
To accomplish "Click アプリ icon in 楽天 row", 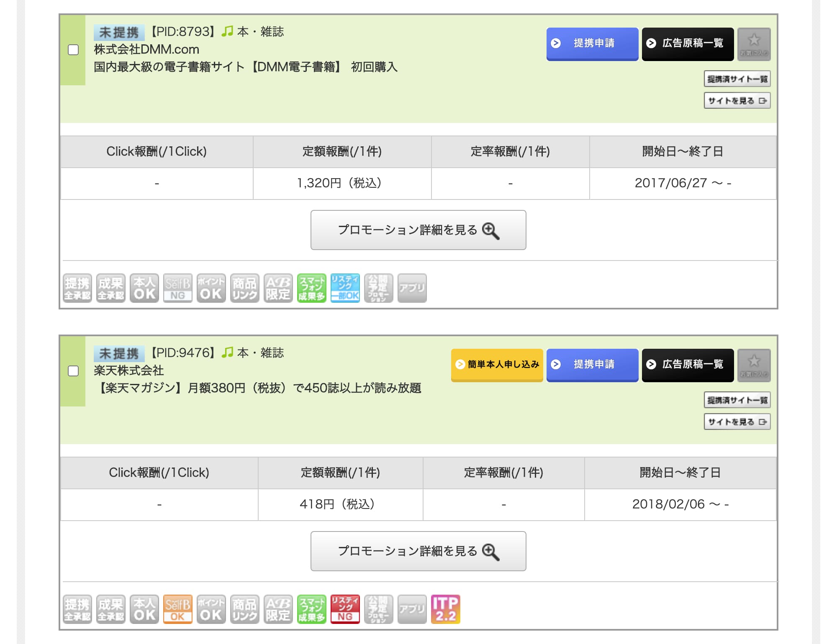I will [x=412, y=609].
